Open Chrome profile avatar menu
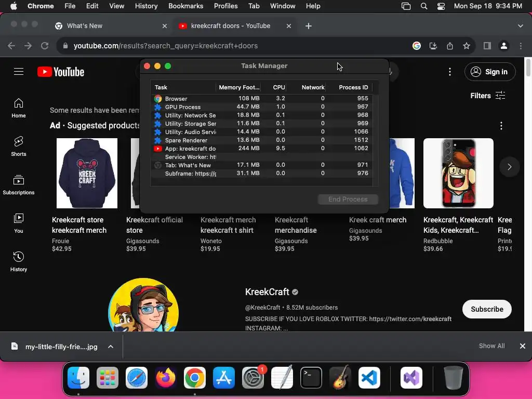The image size is (532, 399). pyautogui.click(x=504, y=46)
